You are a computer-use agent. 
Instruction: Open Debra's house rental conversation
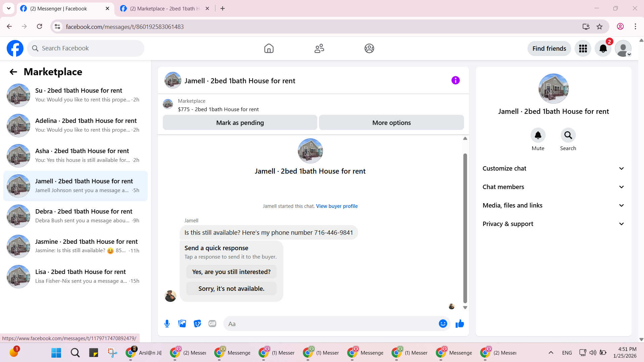click(x=76, y=216)
